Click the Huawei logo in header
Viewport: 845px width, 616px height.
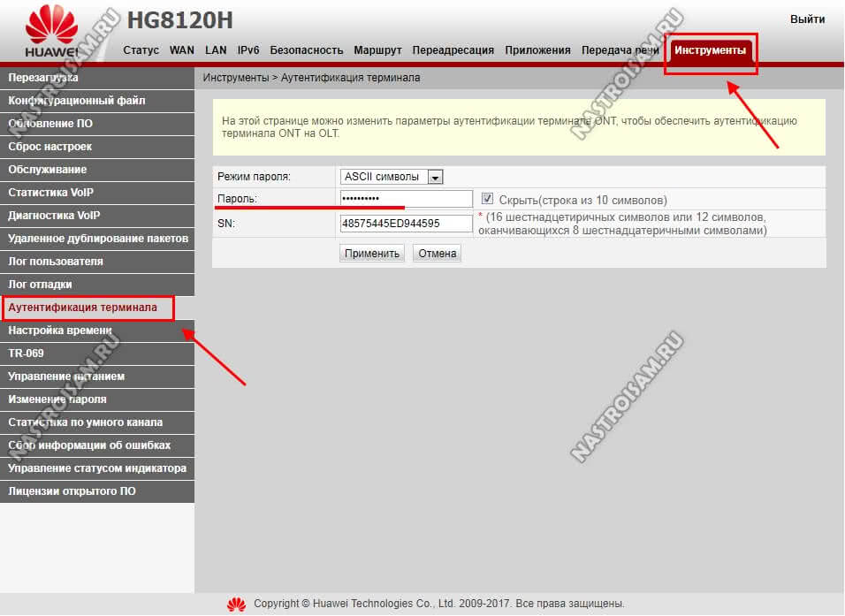pyautogui.click(x=51, y=35)
